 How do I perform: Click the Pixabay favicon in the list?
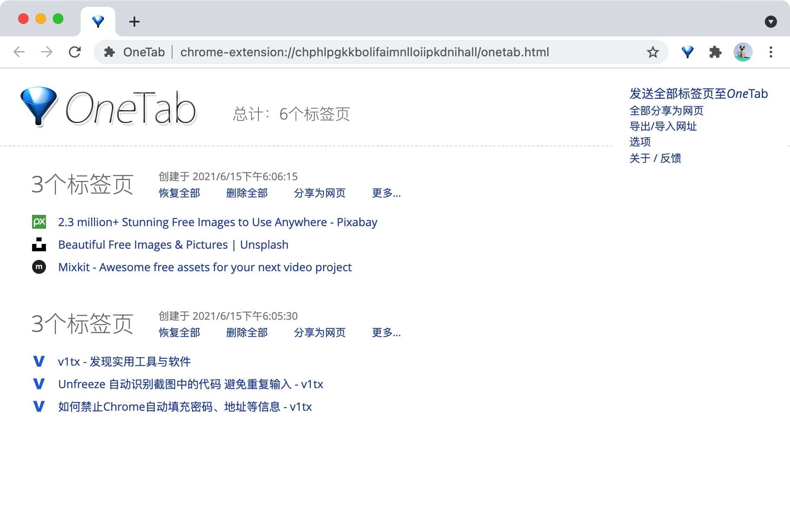pyautogui.click(x=39, y=222)
